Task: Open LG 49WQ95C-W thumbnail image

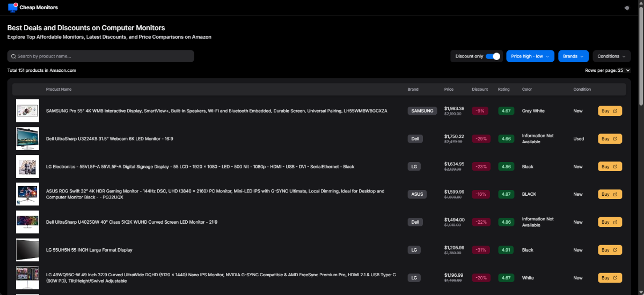Action: point(27,278)
